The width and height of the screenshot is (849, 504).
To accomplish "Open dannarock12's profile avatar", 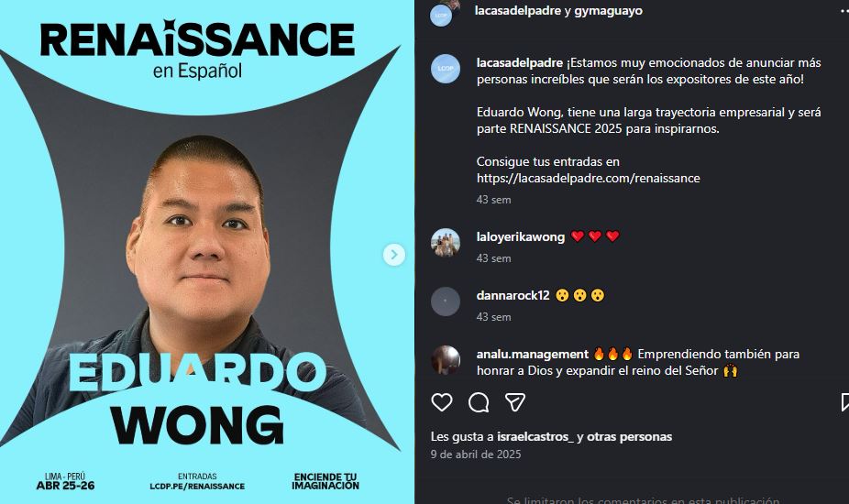I will coord(445,301).
